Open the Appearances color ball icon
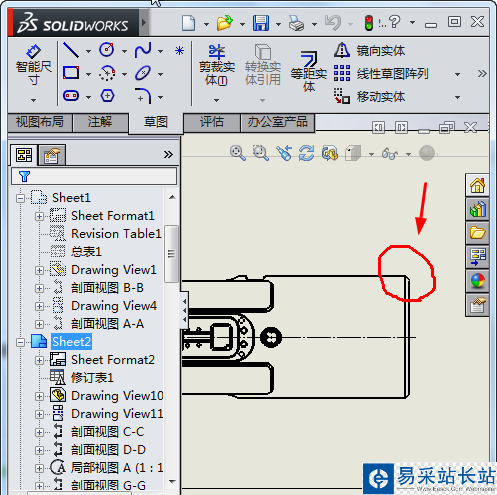 click(477, 281)
